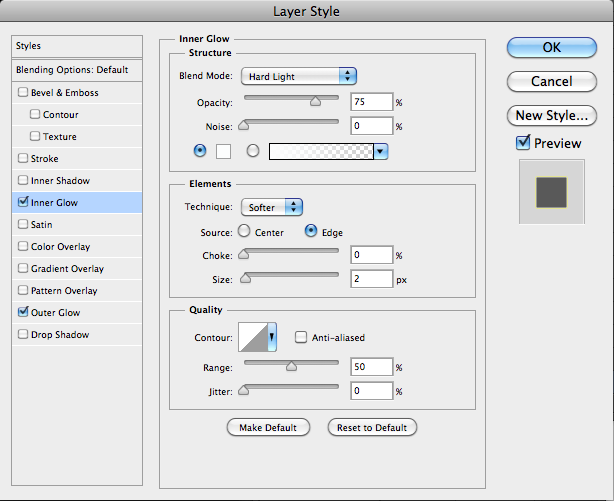Select Blending Options: Default in list
This screenshot has height=501, width=614.
coord(72,70)
